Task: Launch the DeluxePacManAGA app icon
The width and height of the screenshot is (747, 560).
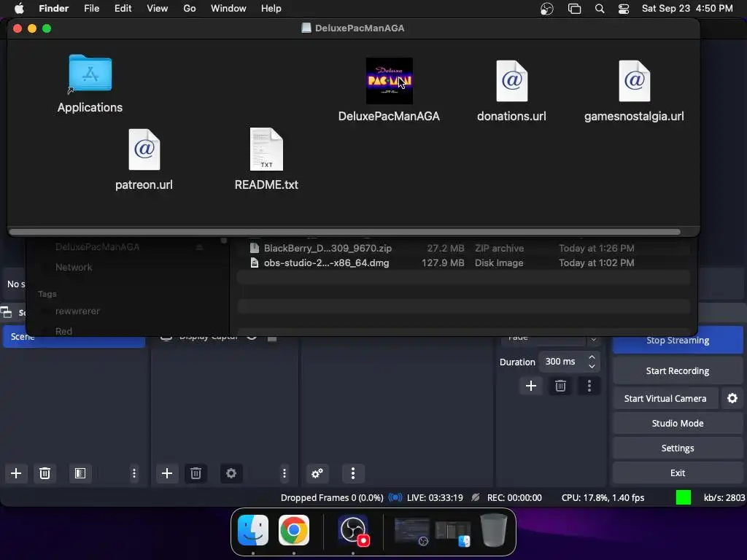Action: [390, 81]
